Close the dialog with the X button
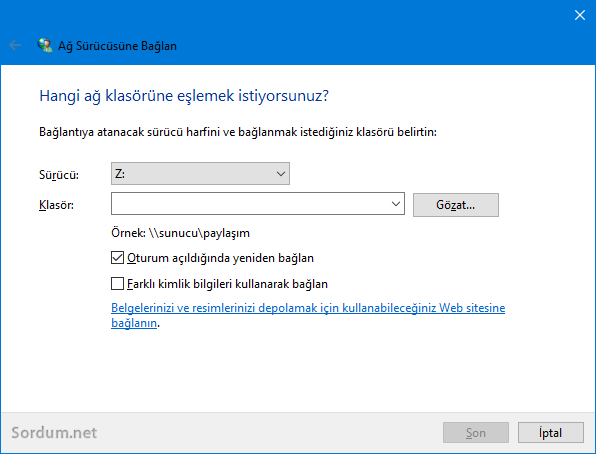 pos(580,15)
